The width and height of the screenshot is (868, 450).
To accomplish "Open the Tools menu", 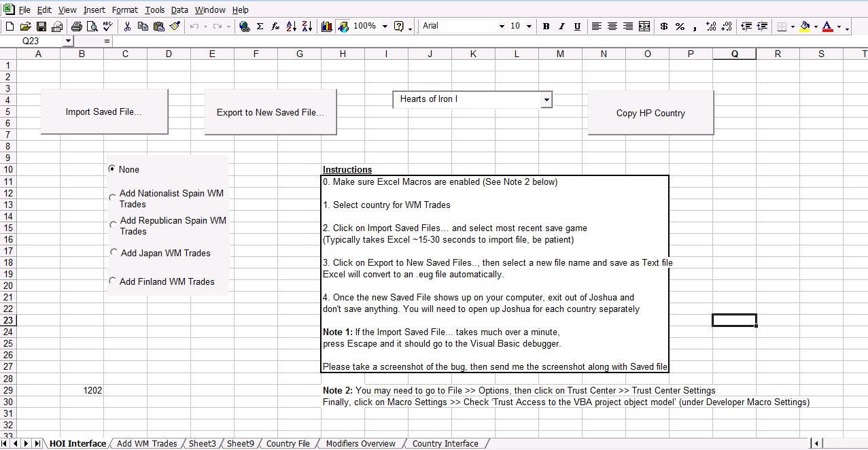I will 154,10.
